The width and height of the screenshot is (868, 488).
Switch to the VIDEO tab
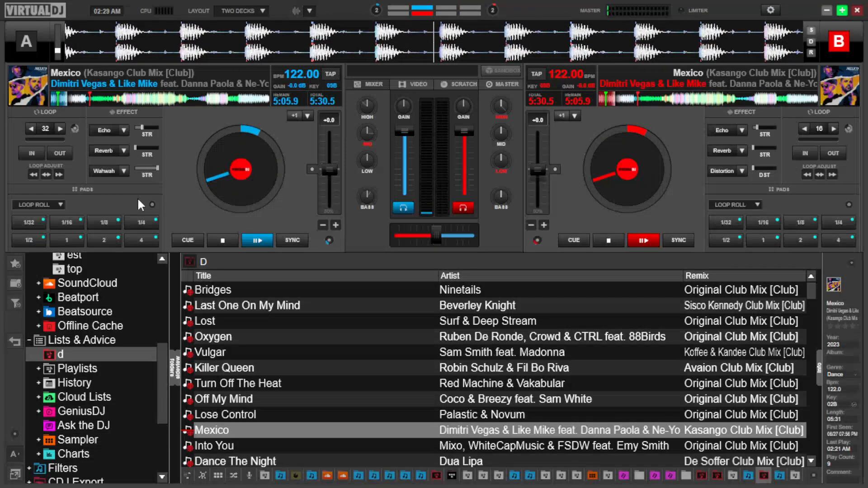click(x=413, y=84)
